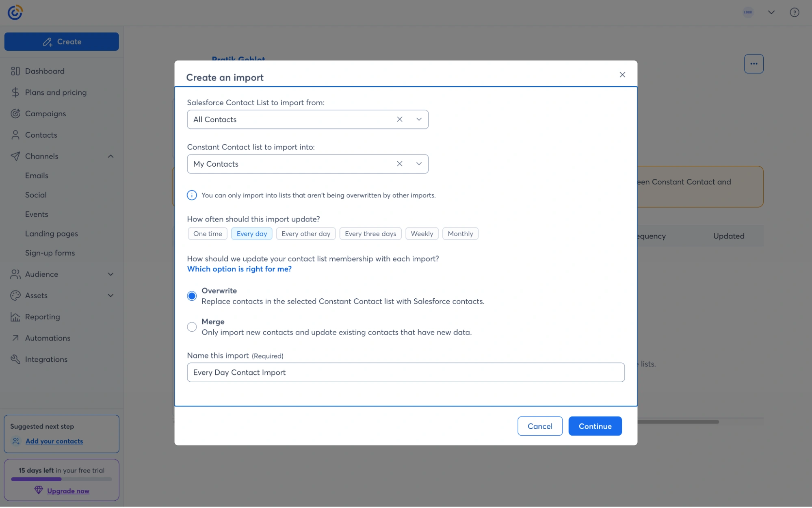Open the Integrations page
This screenshot has width=812, height=508.
[x=46, y=359]
